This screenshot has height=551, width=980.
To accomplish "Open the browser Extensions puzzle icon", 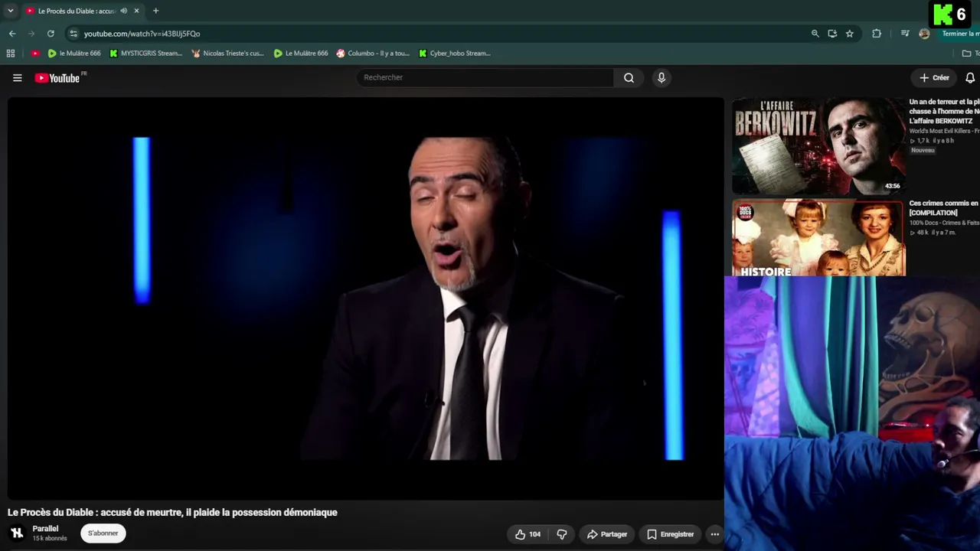I will (x=877, y=34).
